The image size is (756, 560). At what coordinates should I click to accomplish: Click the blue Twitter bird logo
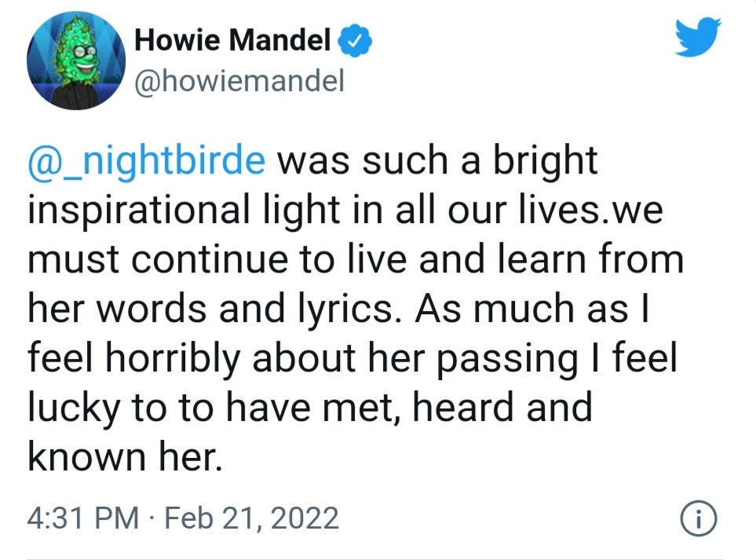(x=698, y=37)
